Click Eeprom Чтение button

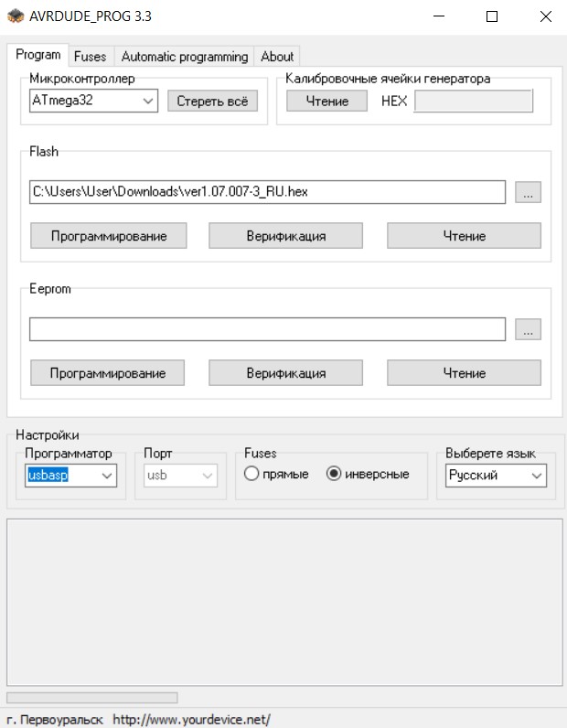[464, 373]
